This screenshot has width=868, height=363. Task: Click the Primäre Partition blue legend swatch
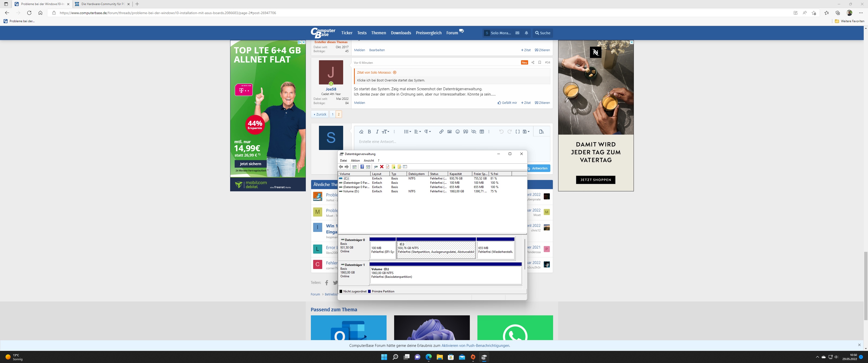(x=369, y=292)
